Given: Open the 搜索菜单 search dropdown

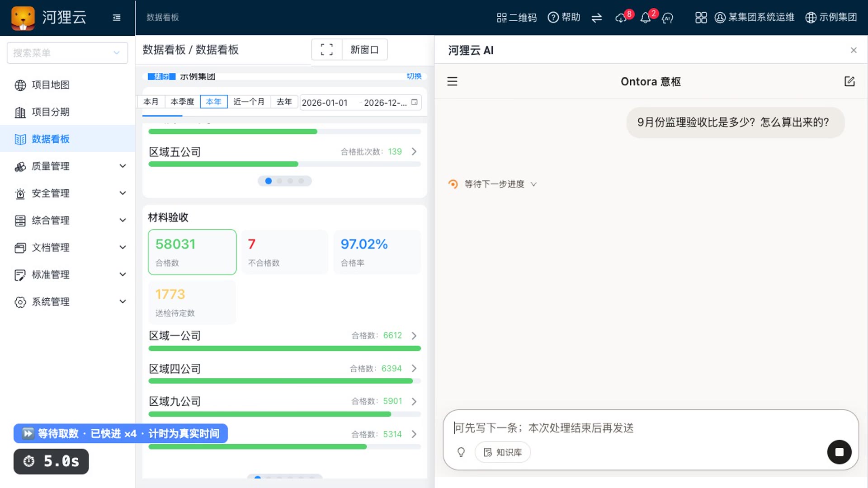Looking at the screenshot, I should [67, 53].
